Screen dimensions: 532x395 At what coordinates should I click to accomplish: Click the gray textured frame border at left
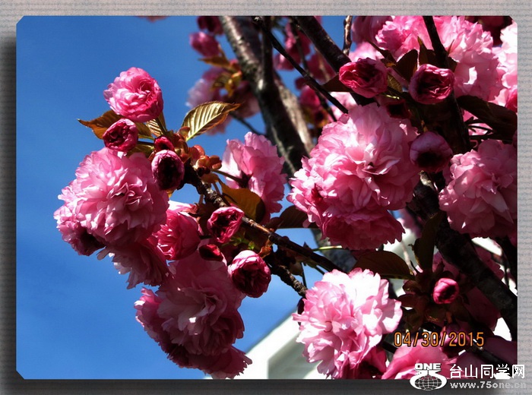click(8, 197)
